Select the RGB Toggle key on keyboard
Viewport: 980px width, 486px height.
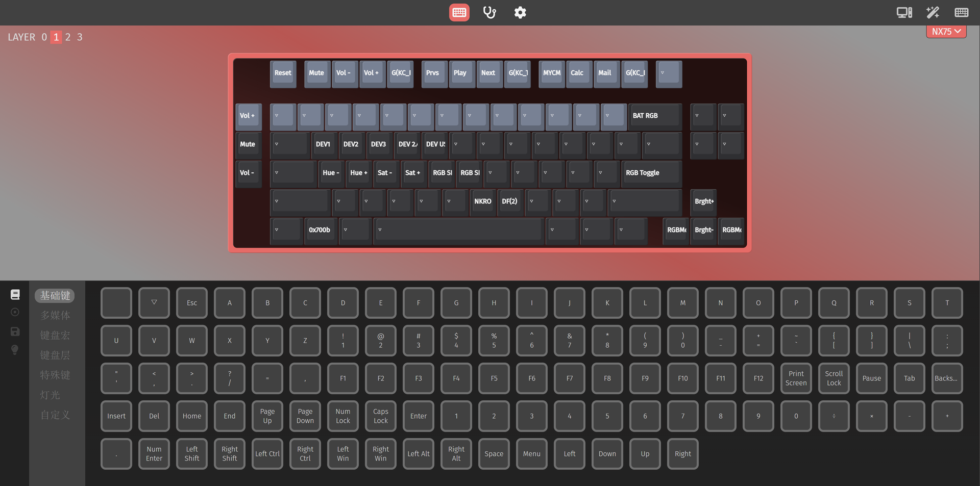(651, 173)
